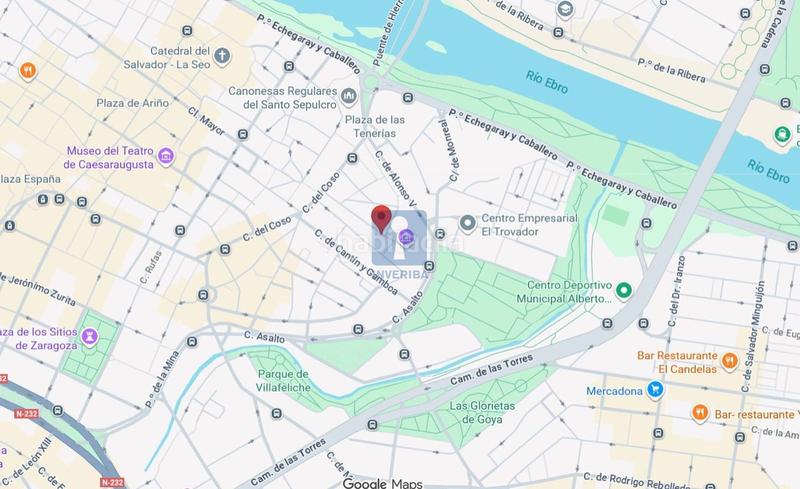The height and width of the screenshot is (489, 800).
Task: Select the Bar-restaurante icon below Mercadona
Action: 700,412
